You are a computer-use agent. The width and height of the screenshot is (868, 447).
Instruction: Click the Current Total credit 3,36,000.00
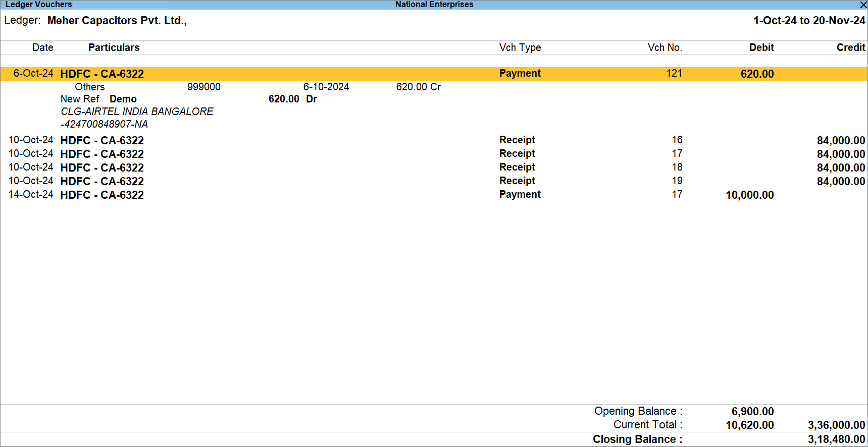(x=836, y=425)
